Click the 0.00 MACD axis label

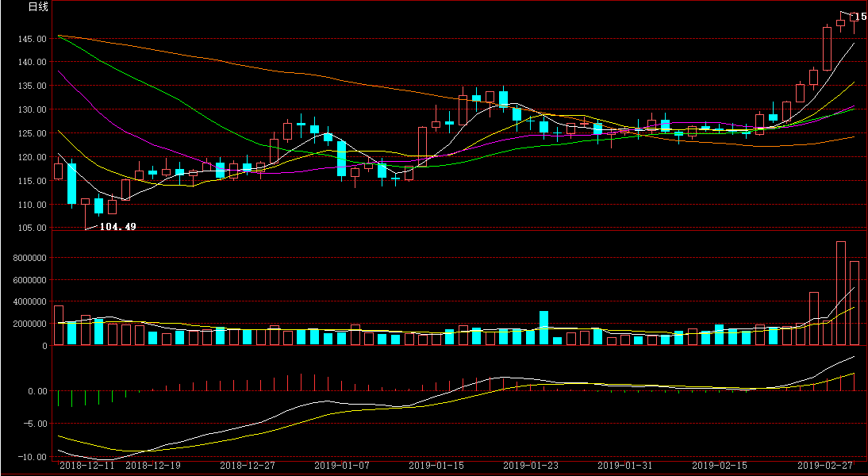[x=37, y=391]
